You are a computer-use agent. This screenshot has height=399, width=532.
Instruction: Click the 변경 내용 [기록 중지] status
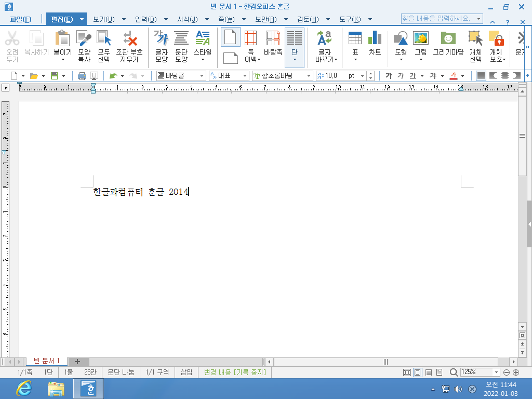pos(235,372)
